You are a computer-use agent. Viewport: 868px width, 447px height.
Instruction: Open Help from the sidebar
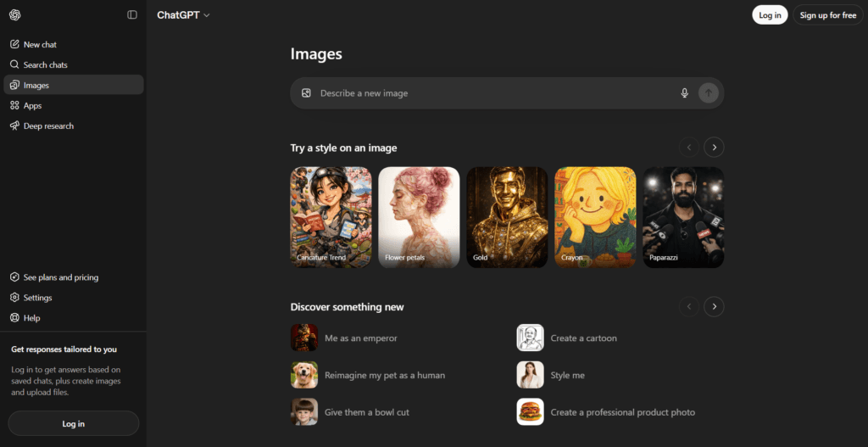(74, 318)
